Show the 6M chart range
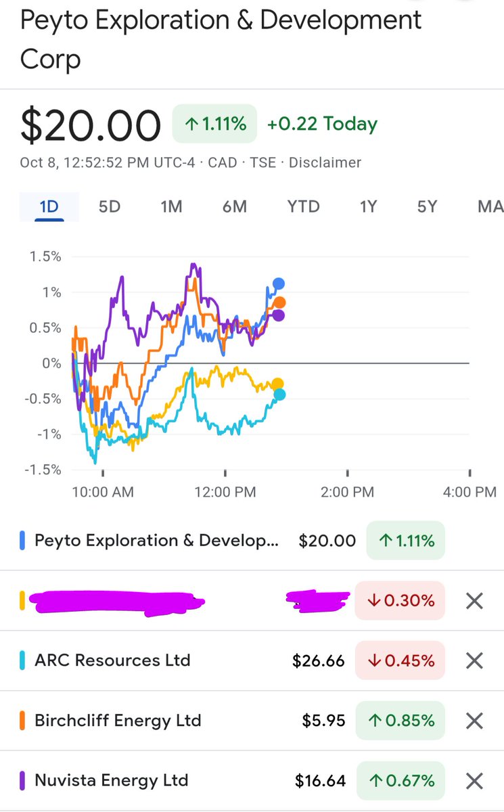 235,206
